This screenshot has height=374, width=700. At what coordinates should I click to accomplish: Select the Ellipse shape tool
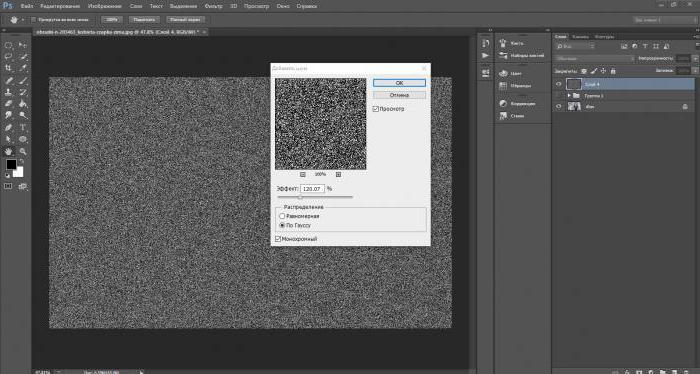point(23,139)
